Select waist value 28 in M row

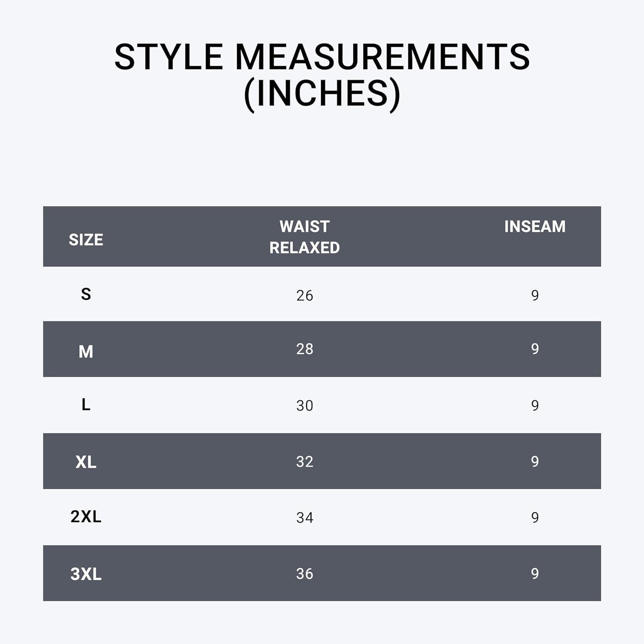point(304,349)
